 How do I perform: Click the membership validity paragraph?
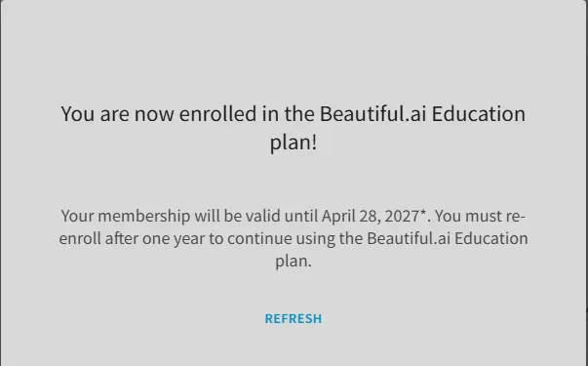(x=294, y=238)
